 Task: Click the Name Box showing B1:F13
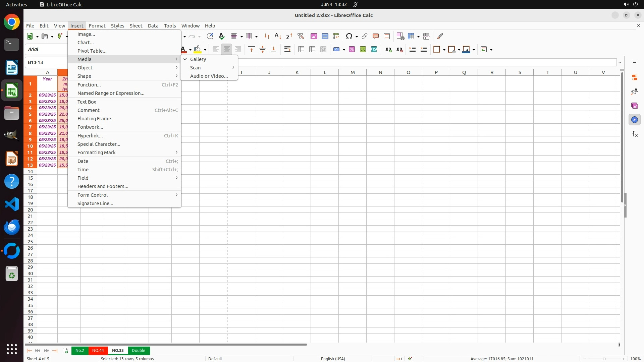(x=46, y=62)
